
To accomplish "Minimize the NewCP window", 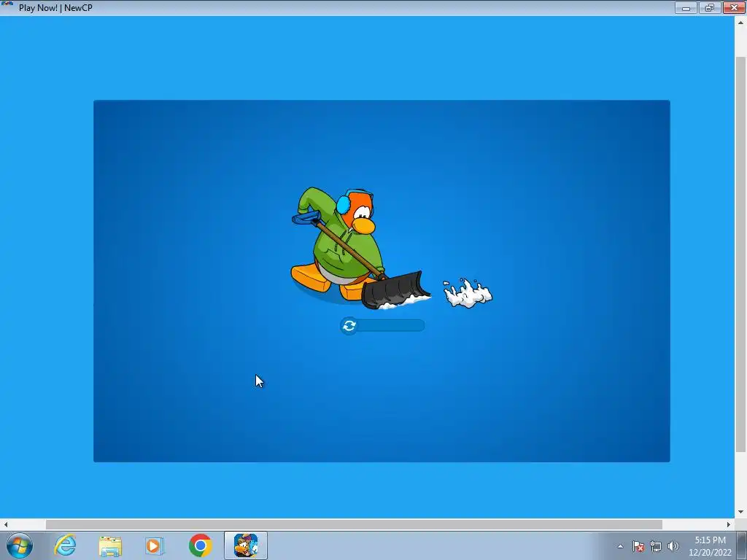I will [x=686, y=7].
